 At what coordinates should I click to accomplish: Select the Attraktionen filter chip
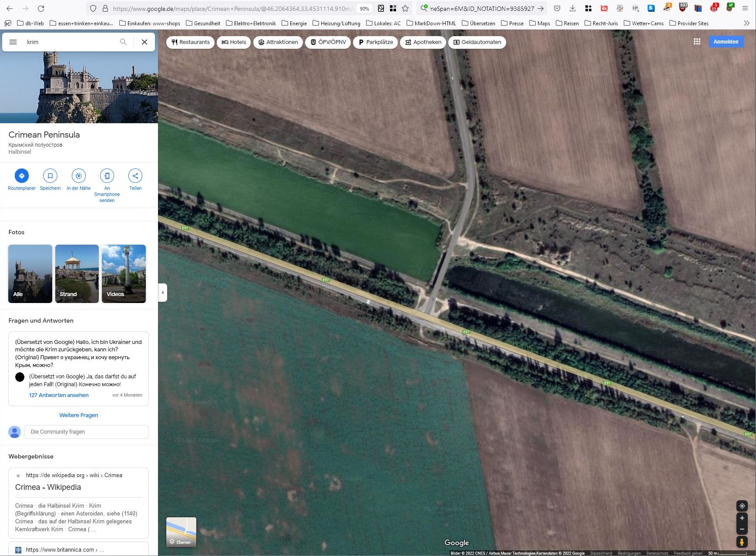click(278, 42)
